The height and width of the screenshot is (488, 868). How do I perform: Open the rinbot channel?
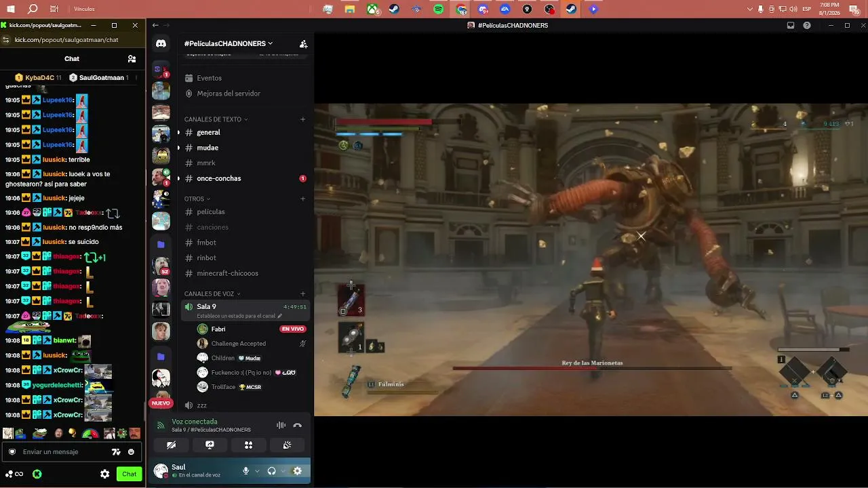pos(245,258)
